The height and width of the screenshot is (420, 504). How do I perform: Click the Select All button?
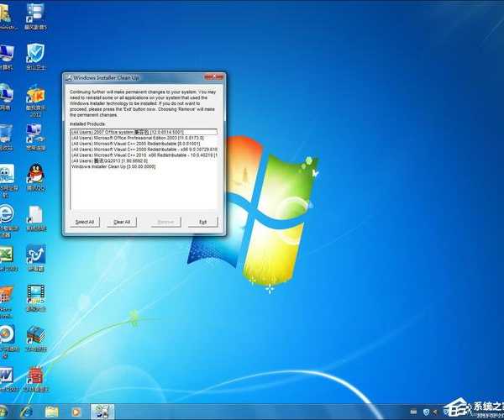tap(85, 222)
